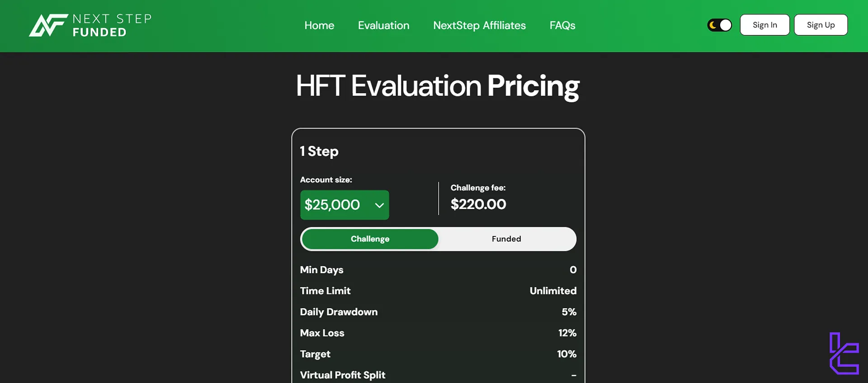Click the Virtual Profit Split row

(343, 375)
